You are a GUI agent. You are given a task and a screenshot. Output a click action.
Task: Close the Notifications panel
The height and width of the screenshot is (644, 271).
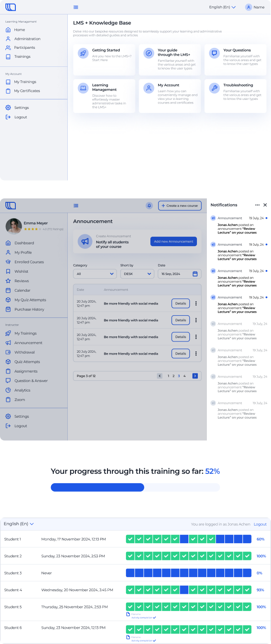(x=265, y=205)
